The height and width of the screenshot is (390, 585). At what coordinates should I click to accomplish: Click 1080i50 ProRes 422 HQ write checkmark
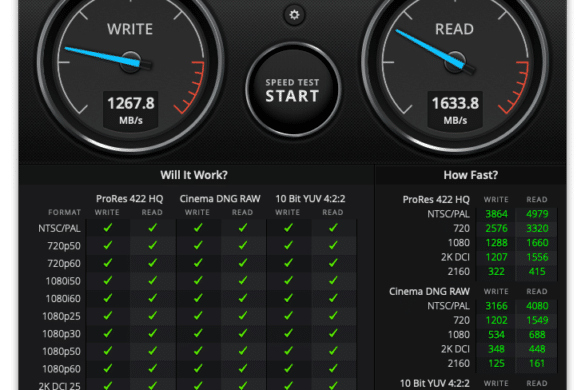(108, 280)
